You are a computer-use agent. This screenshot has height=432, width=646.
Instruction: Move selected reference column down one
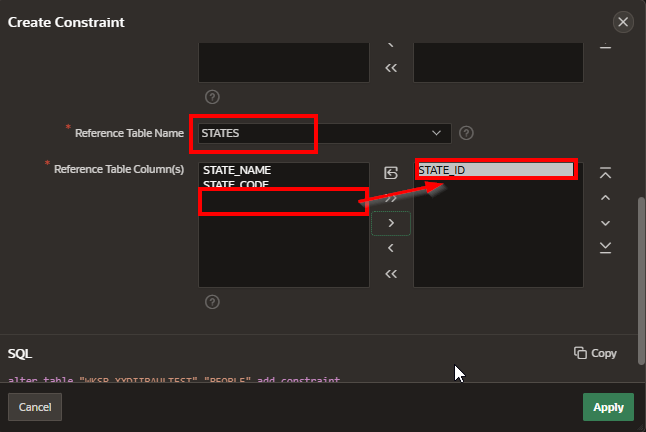(605, 223)
